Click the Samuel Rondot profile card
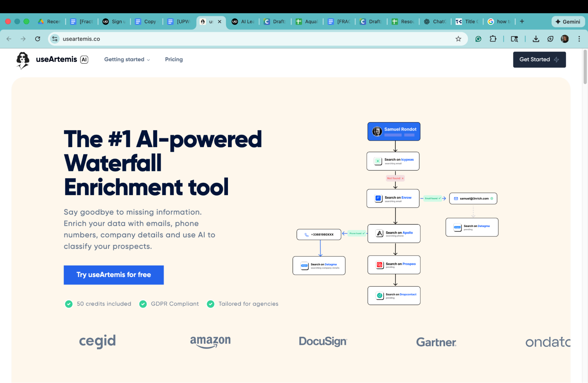The height and width of the screenshot is (383, 588). 394,131
